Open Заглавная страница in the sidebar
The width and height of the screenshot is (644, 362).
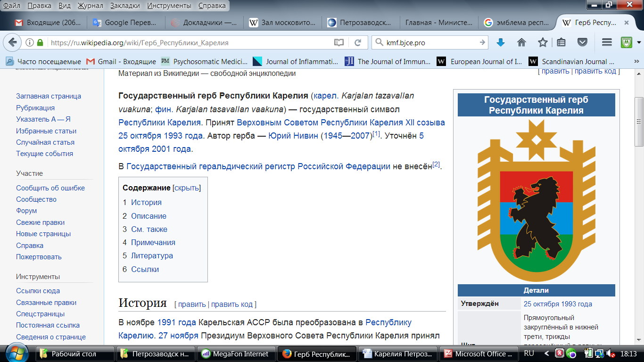pyautogui.click(x=49, y=96)
